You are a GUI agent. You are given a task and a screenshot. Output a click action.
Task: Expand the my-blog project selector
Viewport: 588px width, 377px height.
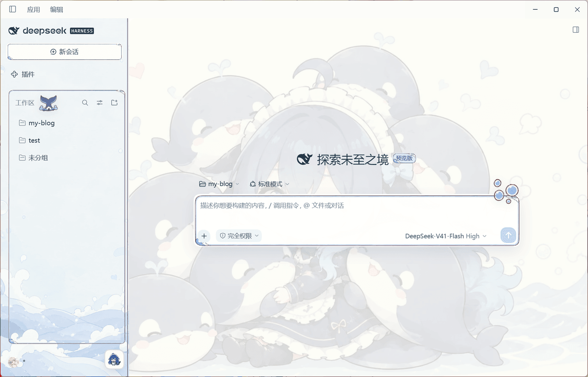point(219,184)
